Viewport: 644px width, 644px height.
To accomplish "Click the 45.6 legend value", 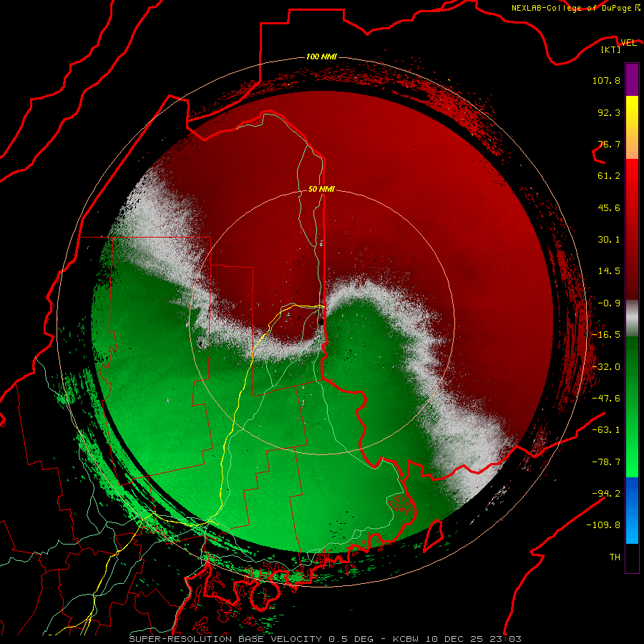I will 609,208.
